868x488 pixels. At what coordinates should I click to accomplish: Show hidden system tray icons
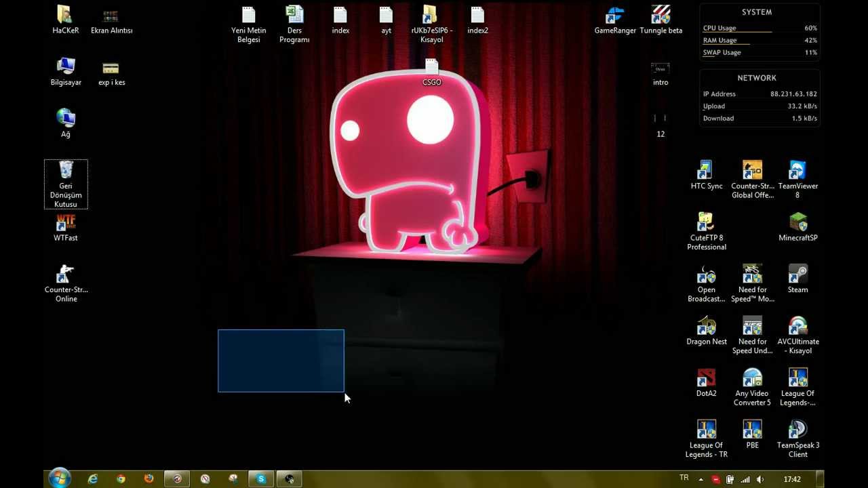point(701,479)
